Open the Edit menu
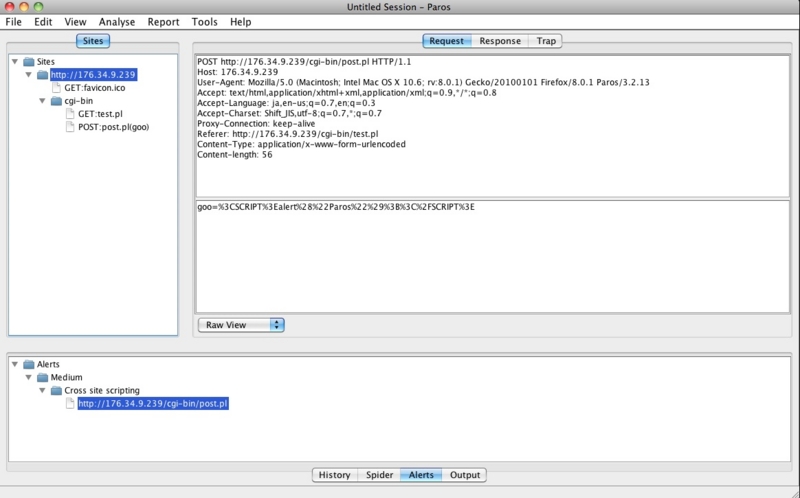Viewport: 800px width, 498px height. [x=43, y=22]
